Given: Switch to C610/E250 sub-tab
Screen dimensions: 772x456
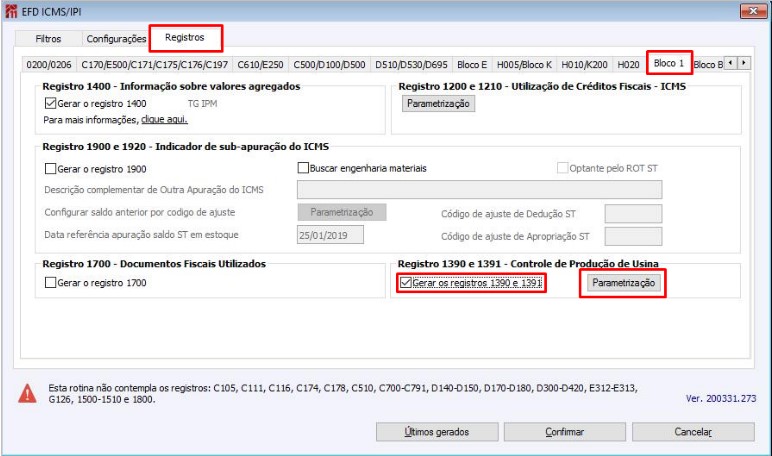Looking at the screenshot, I should [260, 65].
